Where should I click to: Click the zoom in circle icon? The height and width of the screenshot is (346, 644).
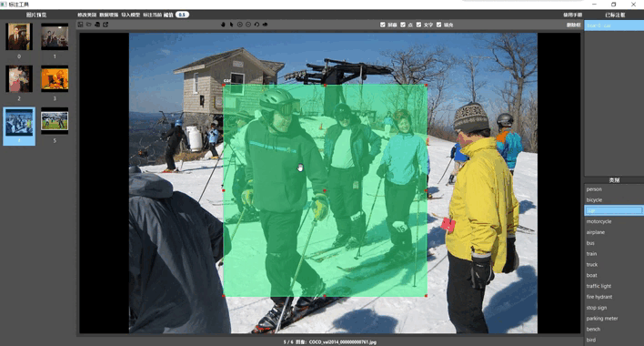click(x=240, y=25)
